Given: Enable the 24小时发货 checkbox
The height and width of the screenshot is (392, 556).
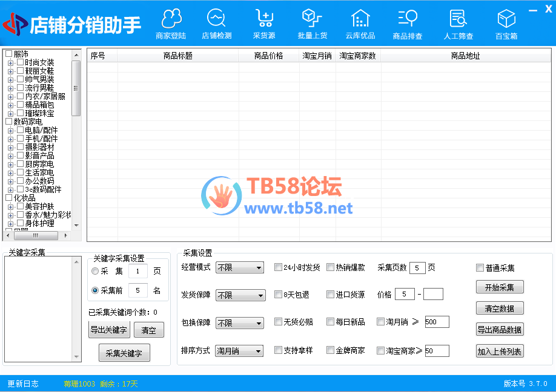Looking at the screenshot, I should pos(278,267).
